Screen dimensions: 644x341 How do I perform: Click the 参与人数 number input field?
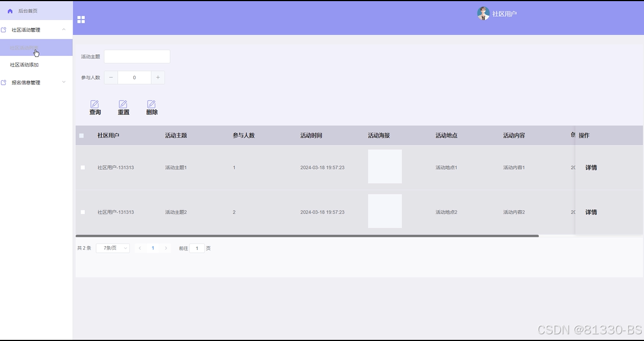point(134,78)
